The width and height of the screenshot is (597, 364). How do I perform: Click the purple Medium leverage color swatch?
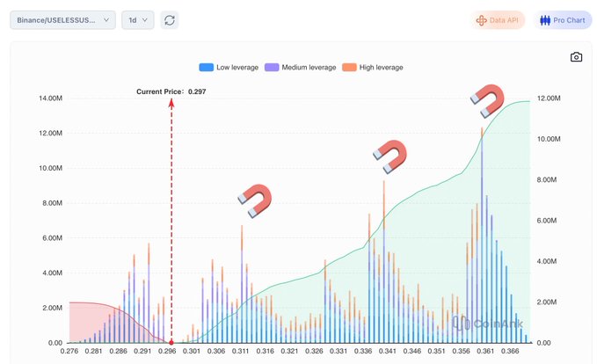click(272, 68)
